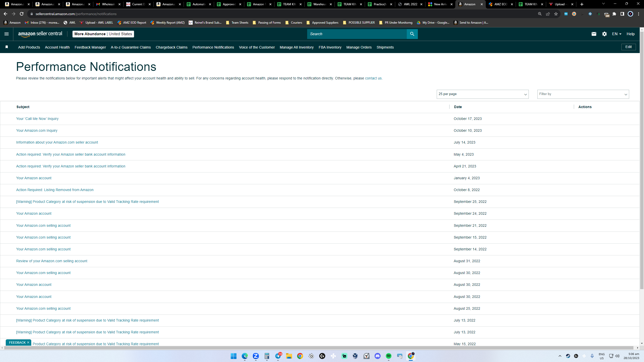Image resolution: width=644 pixels, height=362 pixels.
Task: Open Zoom from the taskbar
Action: (x=256, y=356)
